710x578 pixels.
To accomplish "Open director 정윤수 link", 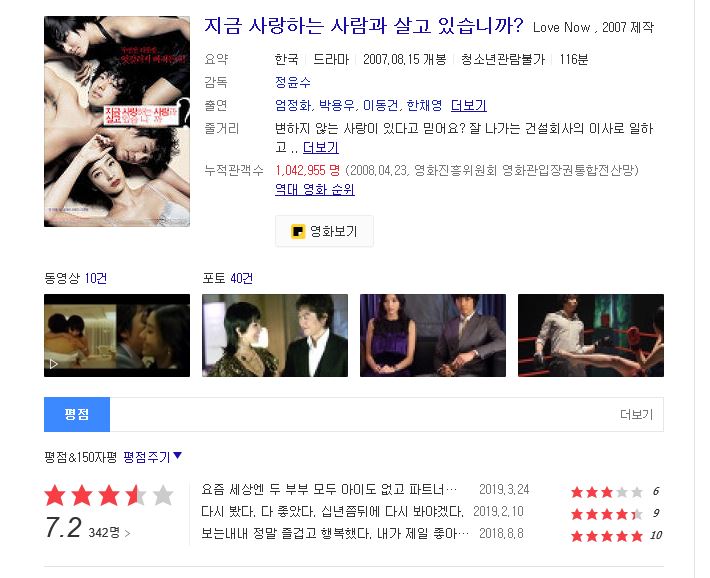I will pyautogui.click(x=293, y=82).
